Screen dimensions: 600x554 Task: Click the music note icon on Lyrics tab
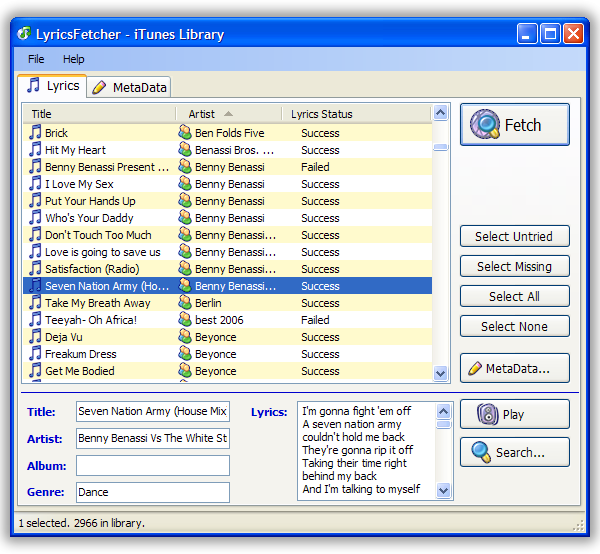pyautogui.click(x=33, y=85)
